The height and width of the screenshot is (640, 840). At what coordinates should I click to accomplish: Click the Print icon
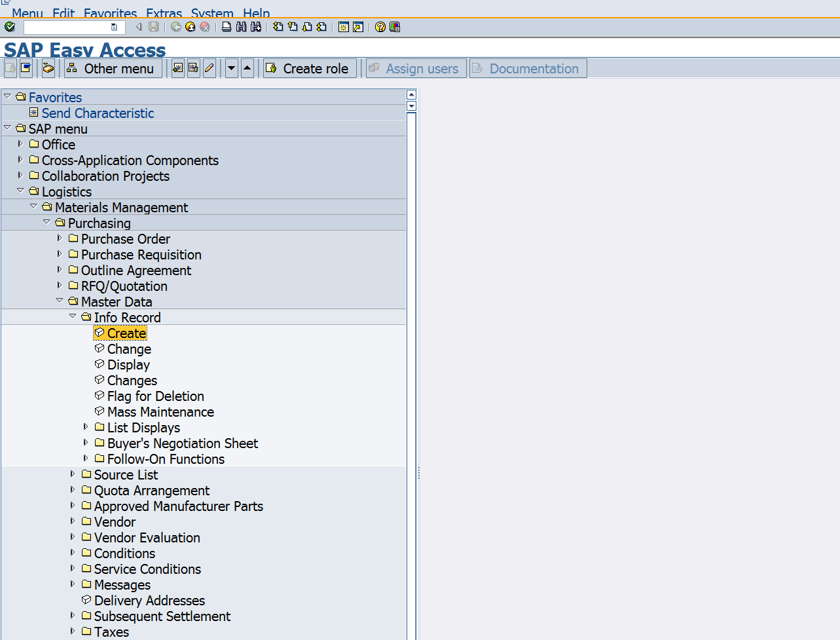(227, 27)
